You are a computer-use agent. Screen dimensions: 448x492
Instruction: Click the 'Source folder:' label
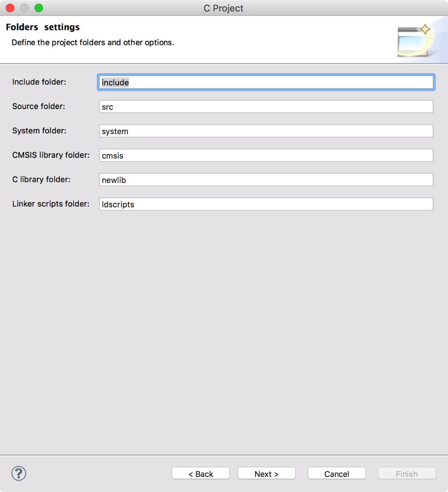point(39,106)
